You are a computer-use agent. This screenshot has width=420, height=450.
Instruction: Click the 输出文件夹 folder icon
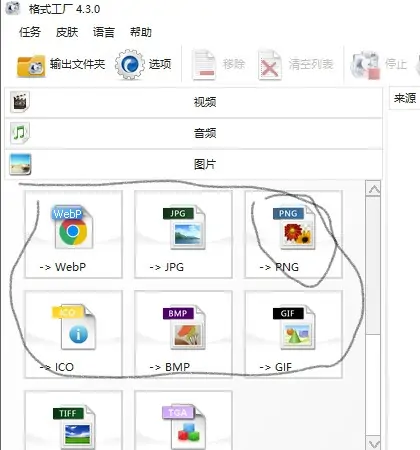pyautogui.click(x=31, y=66)
